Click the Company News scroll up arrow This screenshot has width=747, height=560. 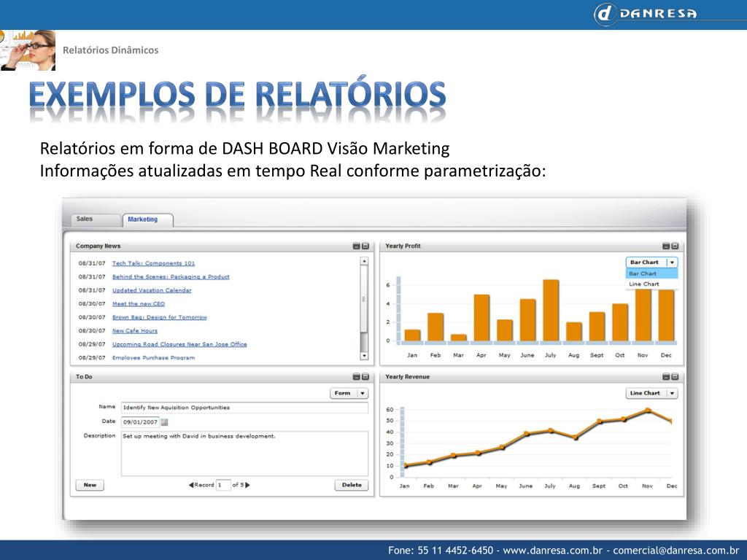click(x=365, y=261)
